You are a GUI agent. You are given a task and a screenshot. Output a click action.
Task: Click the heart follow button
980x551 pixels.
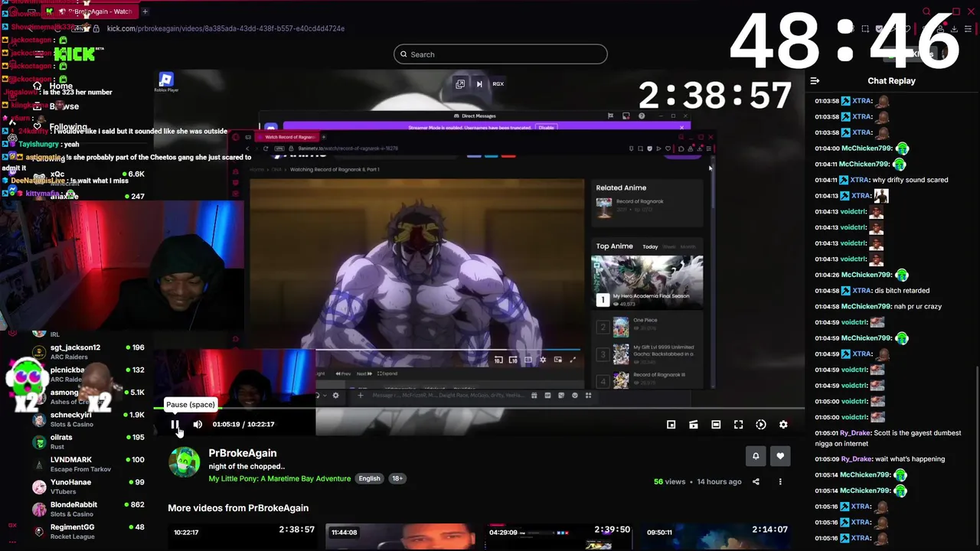pos(780,456)
